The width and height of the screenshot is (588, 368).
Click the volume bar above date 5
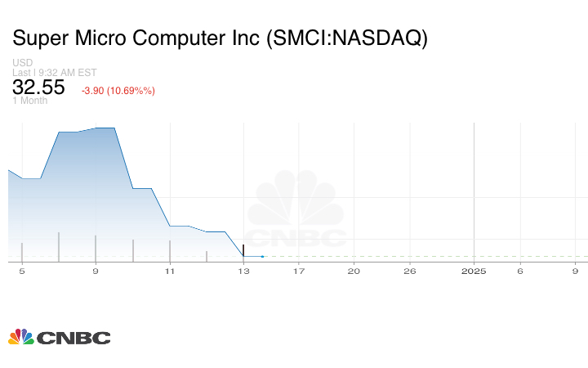click(x=22, y=252)
